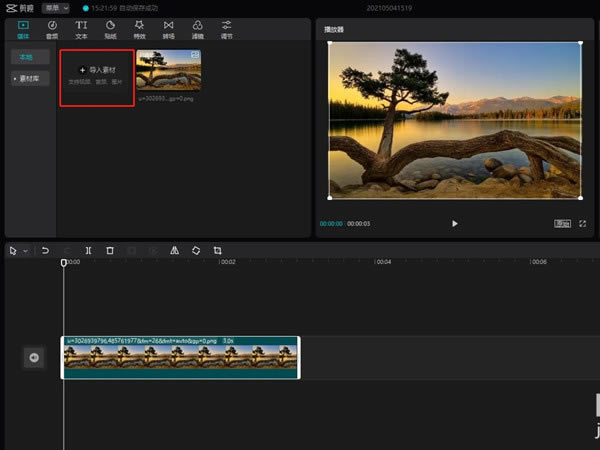The image size is (600, 450).
Task: Open the Audio (音频) tab
Action: [52, 28]
